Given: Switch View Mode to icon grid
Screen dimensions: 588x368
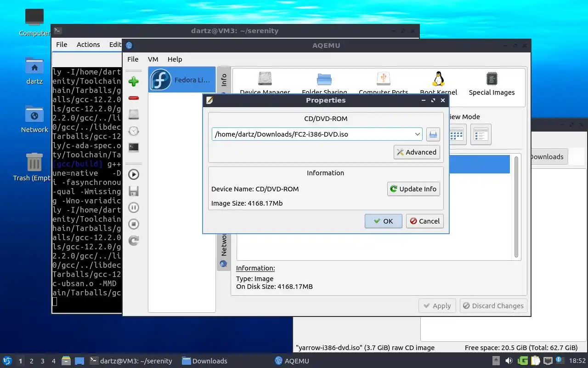Looking at the screenshot, I should pyautogui.click(x=457, y=134).
